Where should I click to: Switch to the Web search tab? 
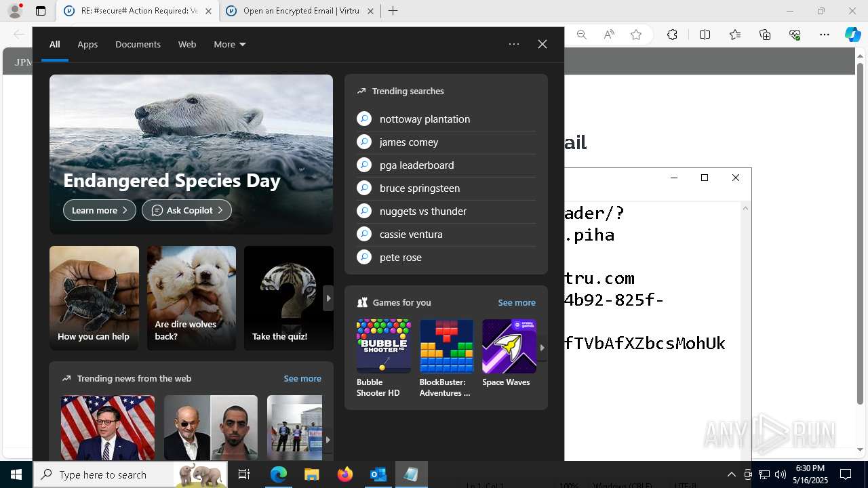click(x=187, y=44)
